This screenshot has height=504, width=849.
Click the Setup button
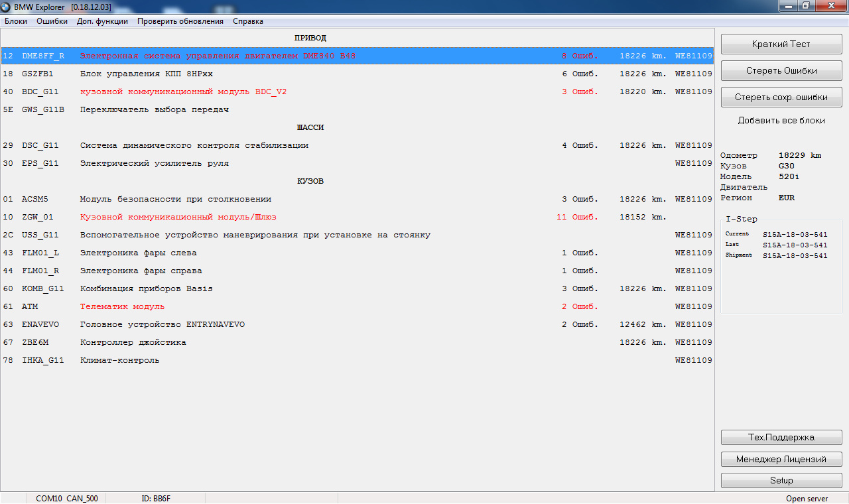tap(781, 480)
